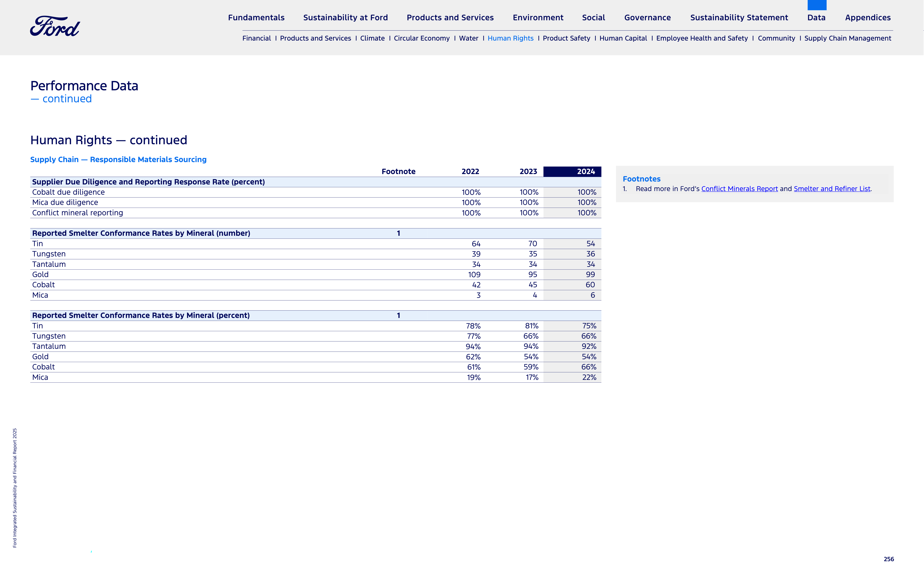The image size is (924, 578).
Task: Open the Sustainability Statement tab
Action: pos(739,18)
